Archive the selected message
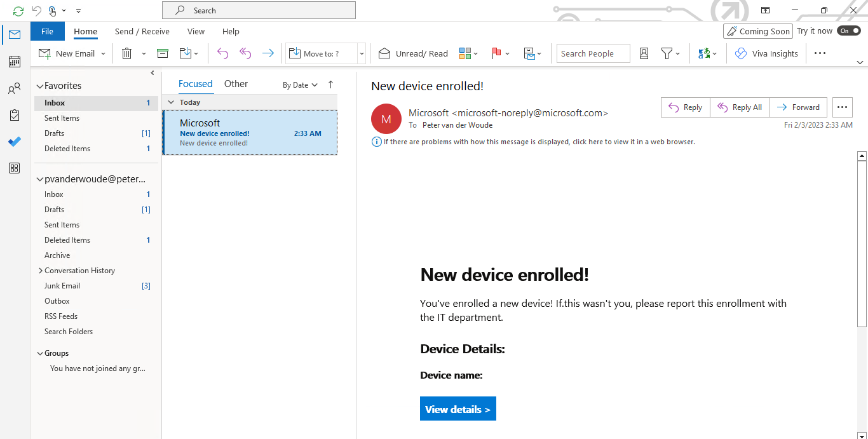The image size is (868, 439). click(163, 54)
